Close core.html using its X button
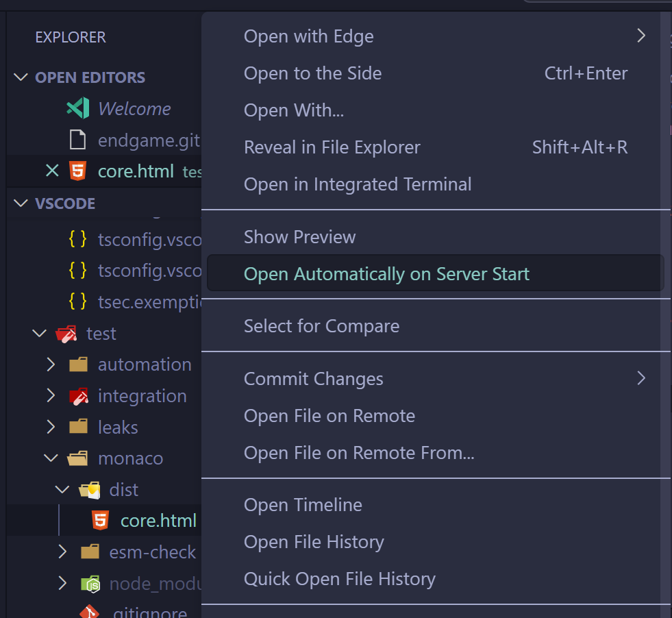 click(x=53, y=171)
